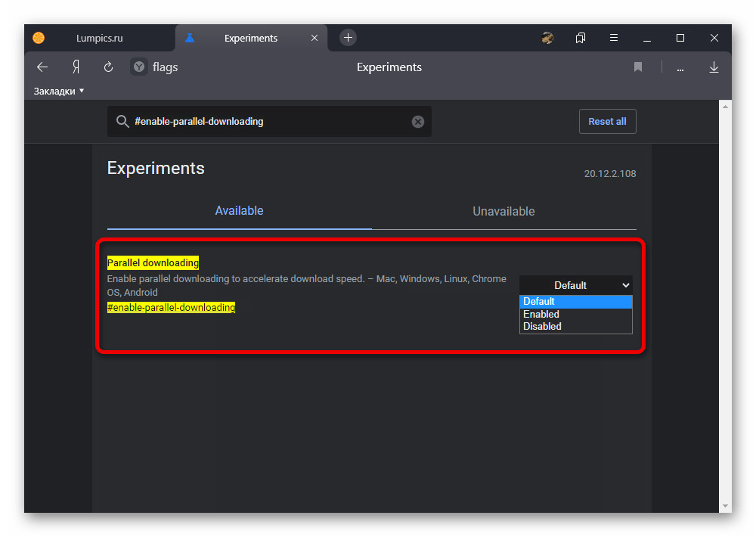Open the downloads arrow icon
Screen dimensions: 756x537
pos(714,67)
